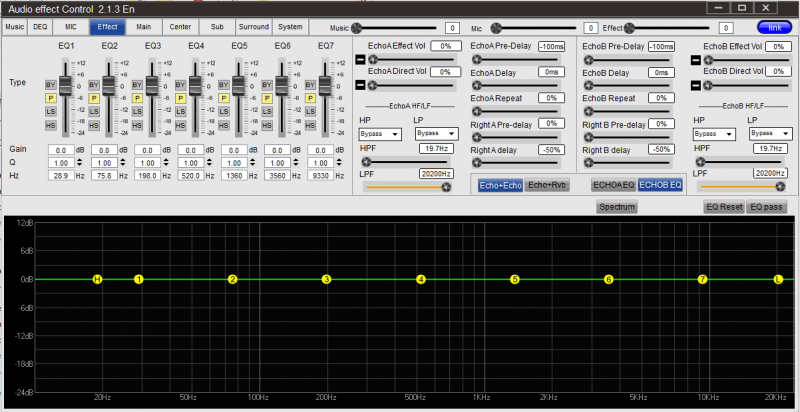
Task: Click the Spectrum button
Action: click(616, 207)
